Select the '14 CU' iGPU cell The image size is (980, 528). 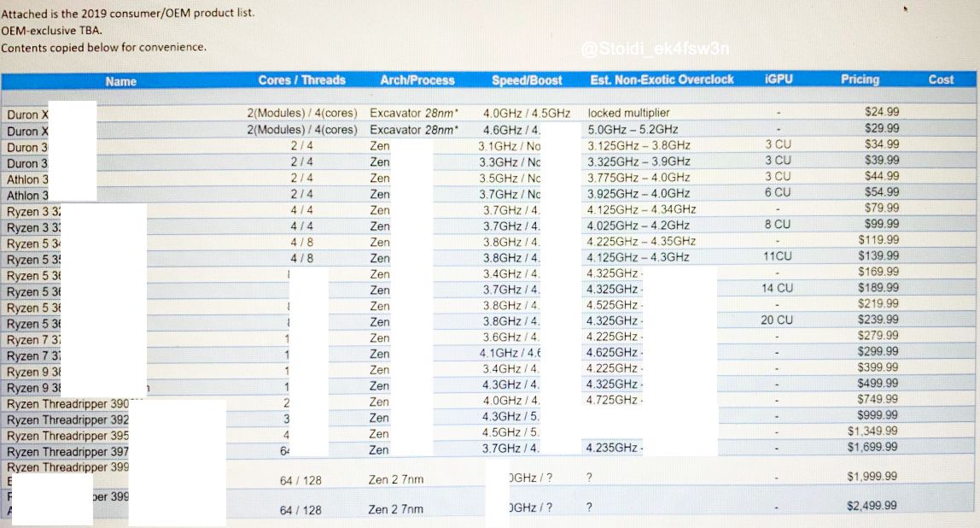[777, 288]
